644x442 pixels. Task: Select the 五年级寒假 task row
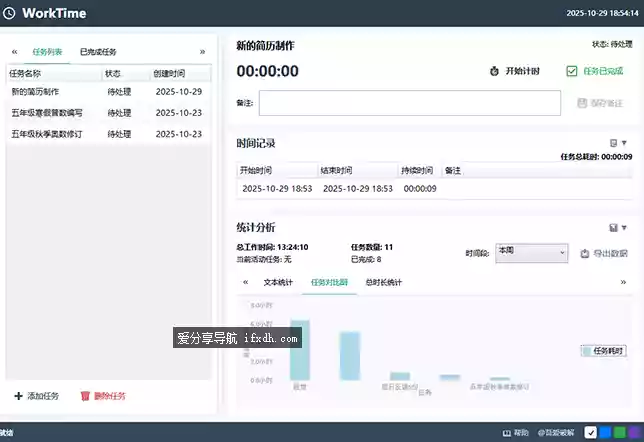click(x=108, y=113)
